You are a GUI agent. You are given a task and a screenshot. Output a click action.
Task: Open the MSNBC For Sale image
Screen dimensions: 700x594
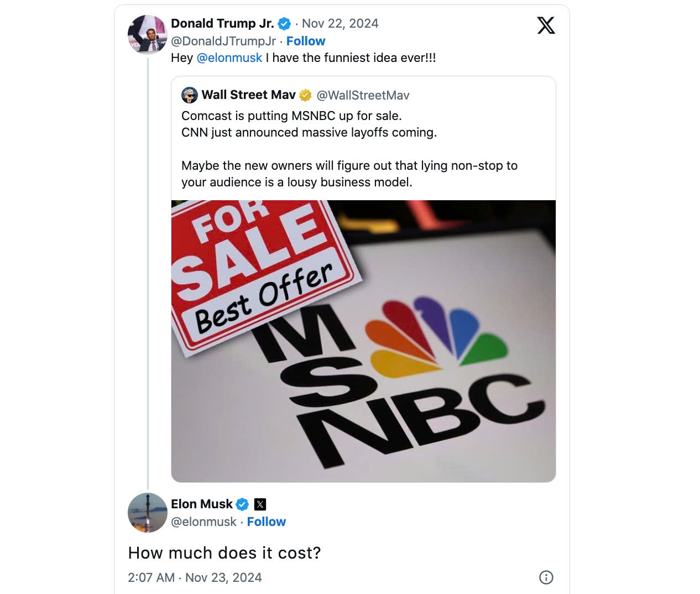[363, 341]
